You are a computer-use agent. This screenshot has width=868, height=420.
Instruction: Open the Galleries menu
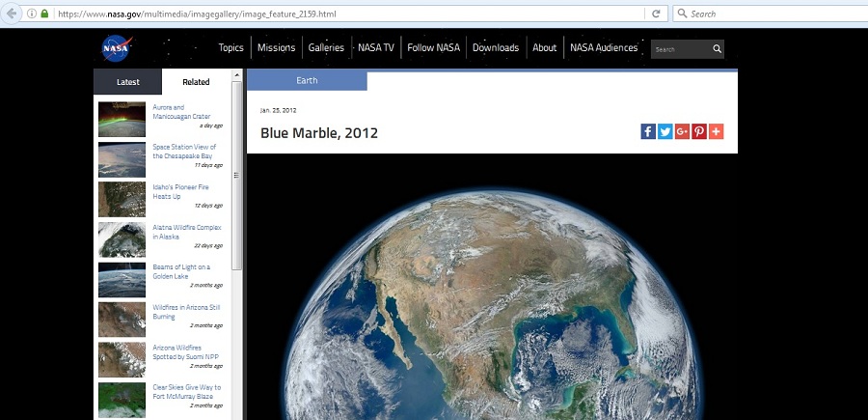pyautogui.click(x=326, y=47)
